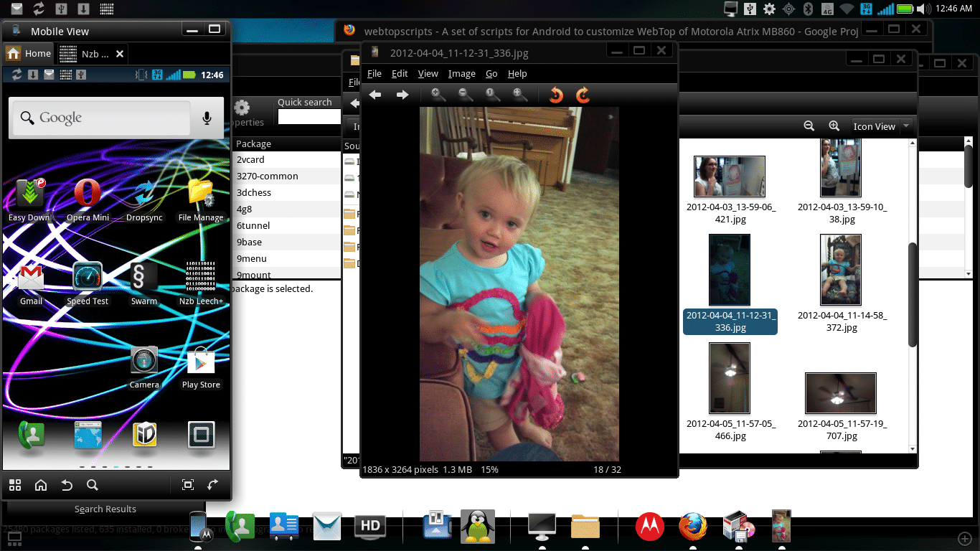Rotate image counterclockwise in image viewer
This screenshot has height=551, width=980.
click(x=555, y=95)
